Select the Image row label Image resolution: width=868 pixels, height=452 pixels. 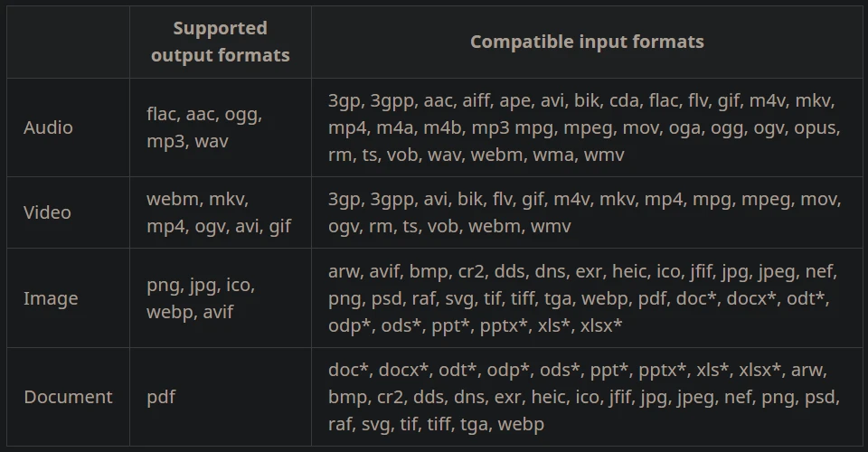coord(50,298)
